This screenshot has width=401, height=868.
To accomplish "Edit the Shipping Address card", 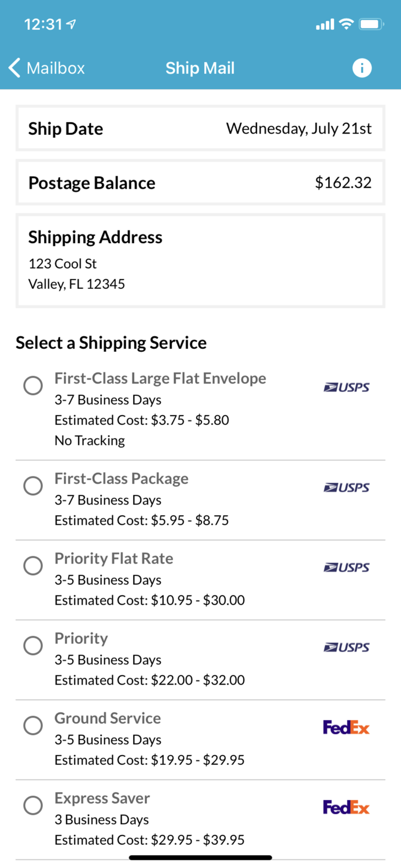I will tap(200, 260).
